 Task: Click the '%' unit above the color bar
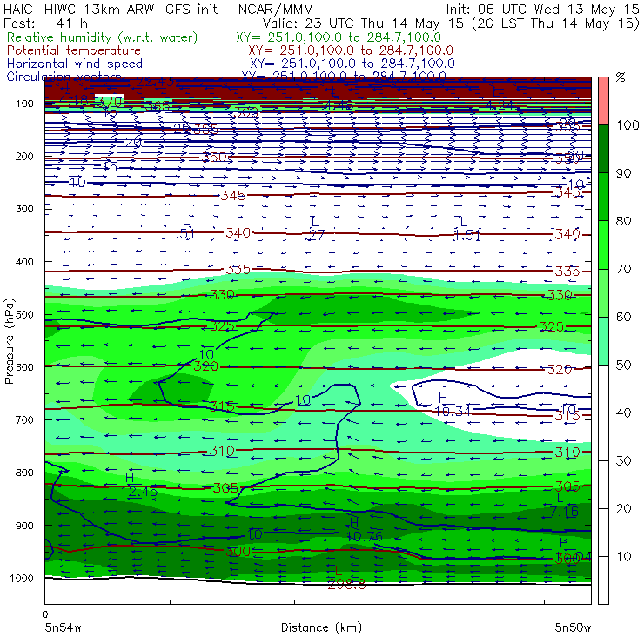click(x=621, y=77)
